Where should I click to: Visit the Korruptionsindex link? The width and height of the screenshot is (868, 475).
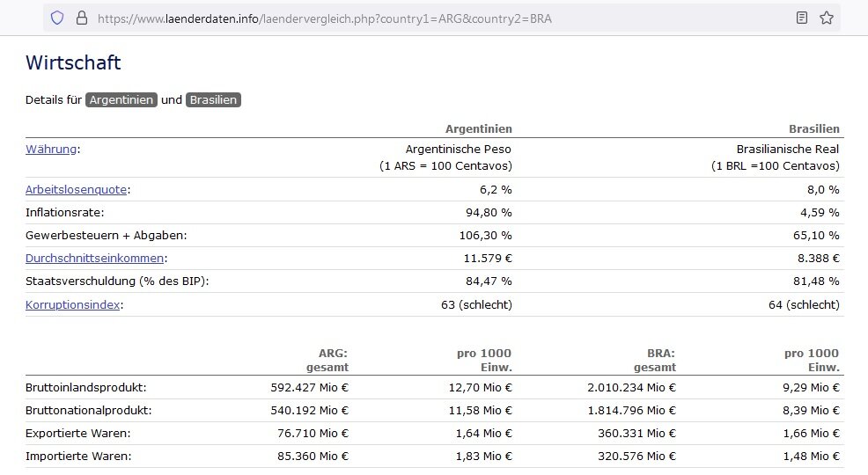tap(73, 304)
